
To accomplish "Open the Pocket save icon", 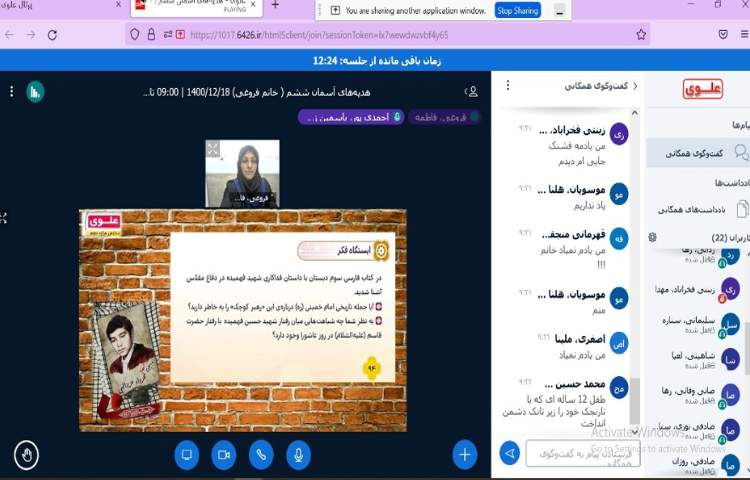I will pyautogui.click(x=723, y=34).
